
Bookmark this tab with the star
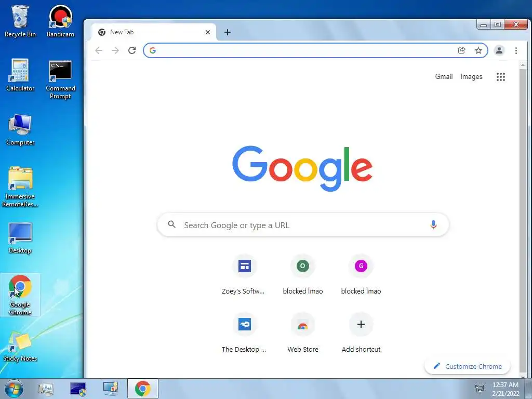pyautogui.click(x=478, y=50)
